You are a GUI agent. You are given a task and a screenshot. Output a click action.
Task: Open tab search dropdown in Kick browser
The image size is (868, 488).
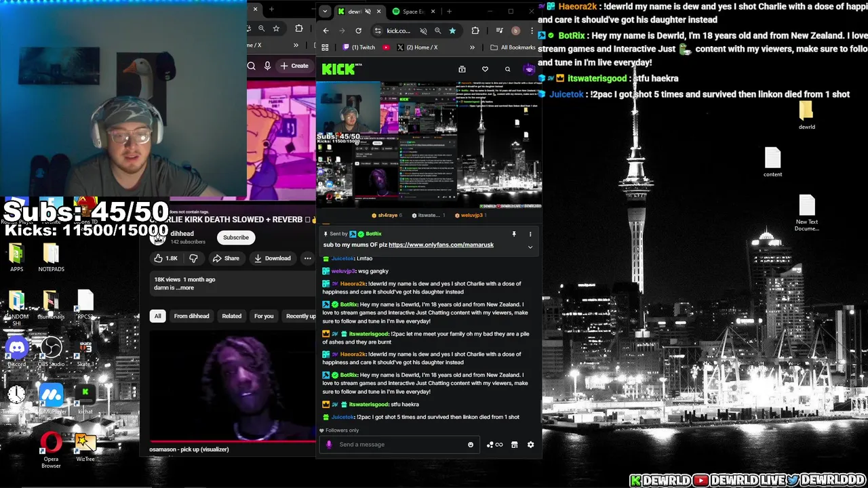pyautogui.click(x=325, y=12)
